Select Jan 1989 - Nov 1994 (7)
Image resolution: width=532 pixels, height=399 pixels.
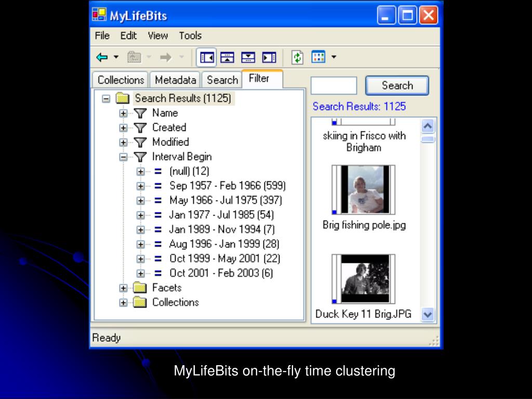[x=222, y=230]
